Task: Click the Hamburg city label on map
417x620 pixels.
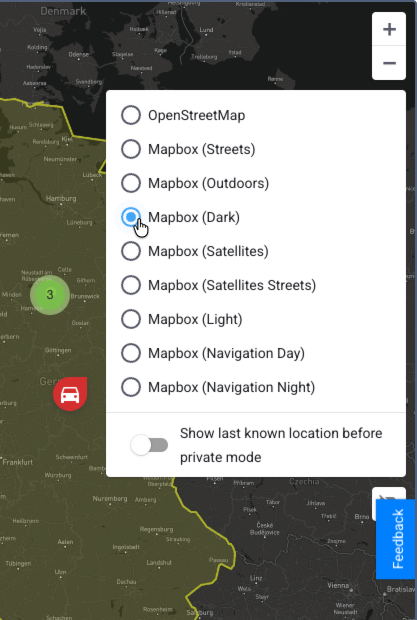Action: pyautogui.click(x=61, y=198)
